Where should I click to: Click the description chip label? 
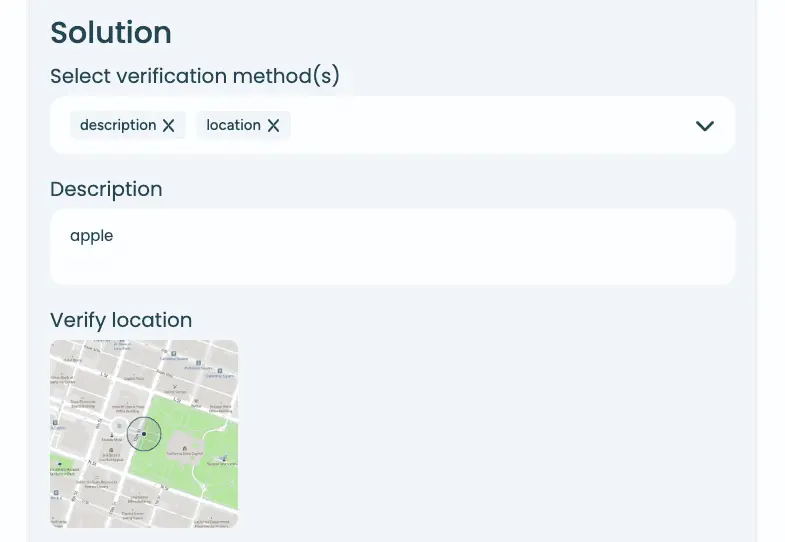(118, 125)
